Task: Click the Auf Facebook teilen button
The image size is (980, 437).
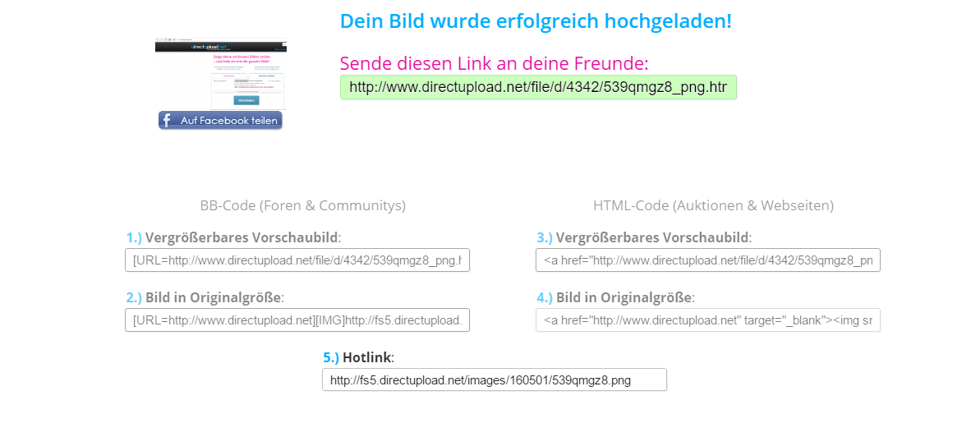Action: click(x=221, y=120)
